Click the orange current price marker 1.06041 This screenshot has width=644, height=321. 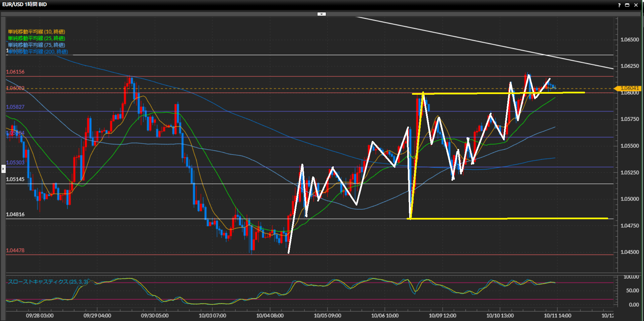point(629,88)
